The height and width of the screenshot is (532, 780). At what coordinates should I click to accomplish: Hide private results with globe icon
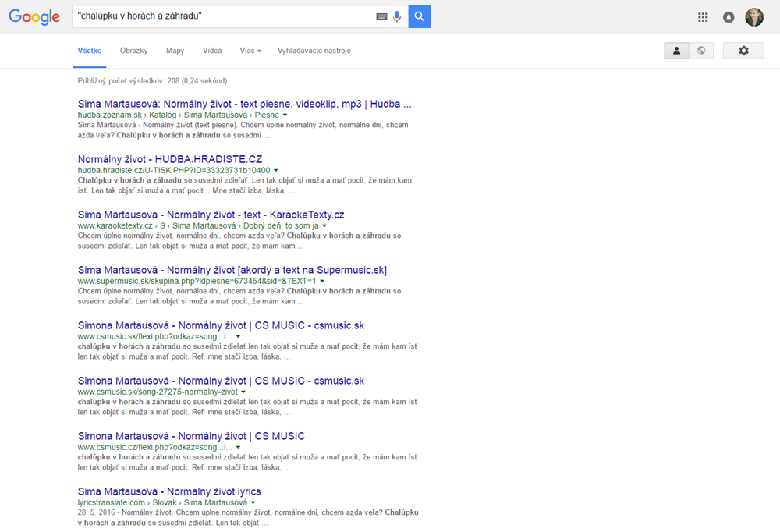701,51
